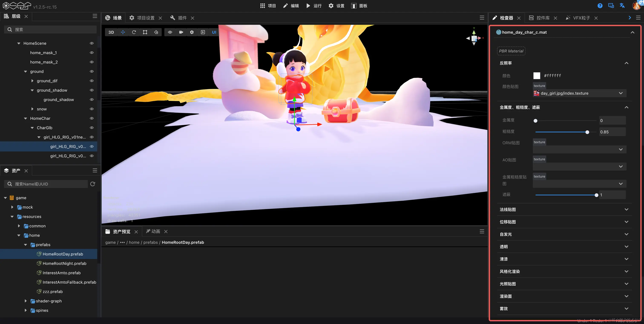Open the color texture day_girl dropdown
The image size is (644, 324).
(621, 93)
